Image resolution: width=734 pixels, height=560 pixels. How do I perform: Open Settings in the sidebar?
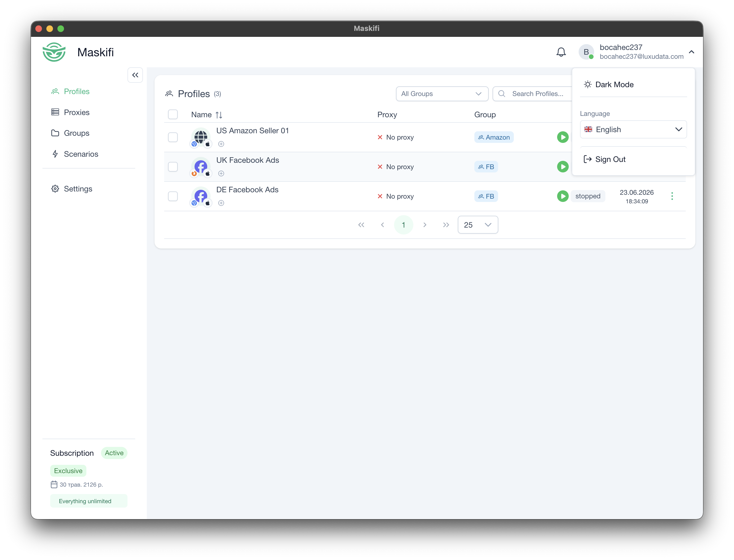[71, 189]
